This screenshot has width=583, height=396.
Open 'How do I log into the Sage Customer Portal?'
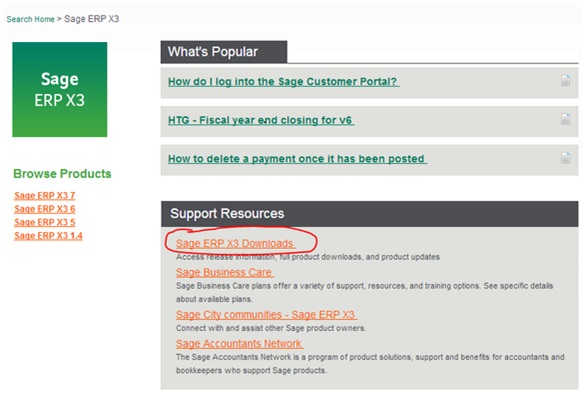tap(283, 81)
